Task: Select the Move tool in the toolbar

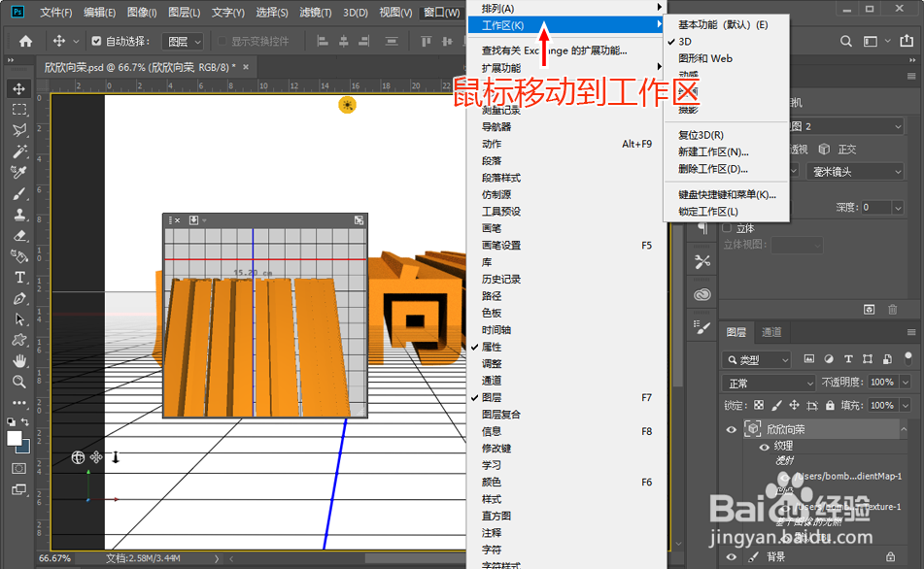Action: (17, 89)
